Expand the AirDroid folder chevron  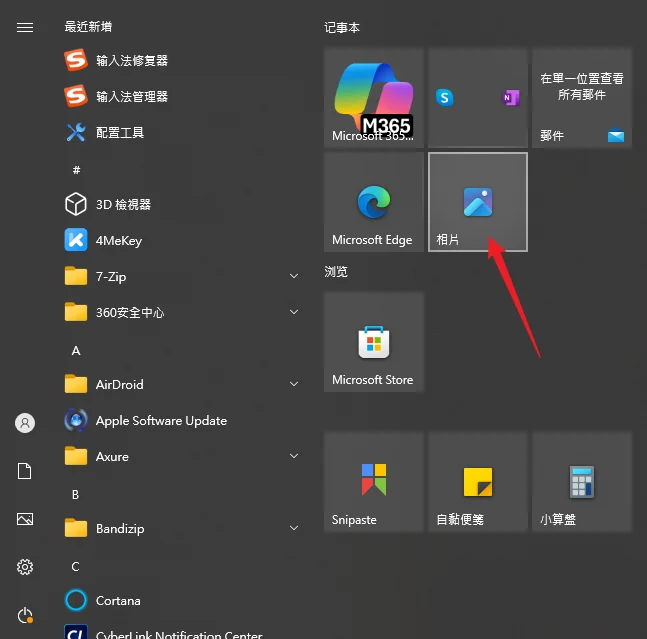(x=294, y=384)
